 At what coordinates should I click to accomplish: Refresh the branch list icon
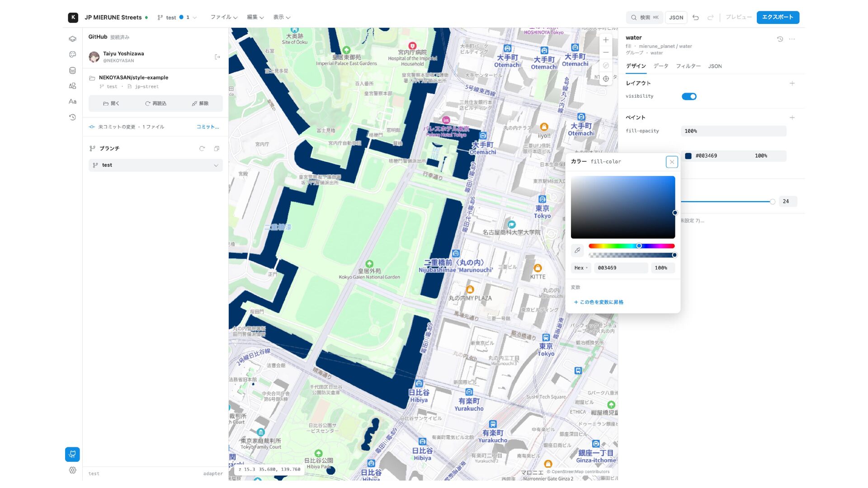pos(202,149)
